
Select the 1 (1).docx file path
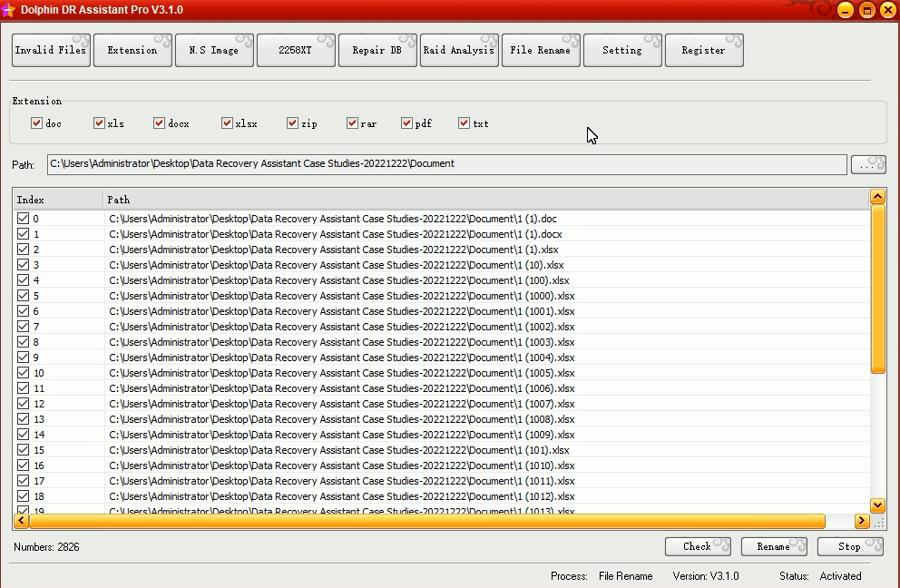(x=336, y=234)
